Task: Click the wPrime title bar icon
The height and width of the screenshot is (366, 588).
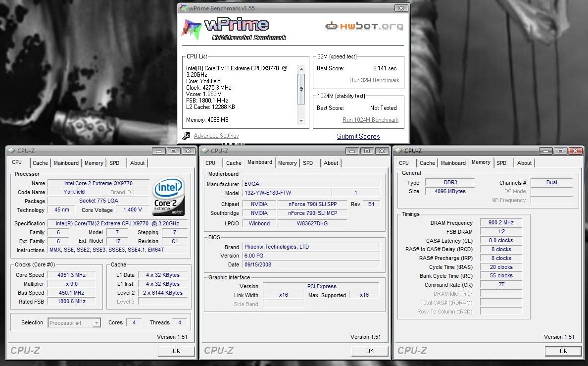Action: click(x=183, y=8)
